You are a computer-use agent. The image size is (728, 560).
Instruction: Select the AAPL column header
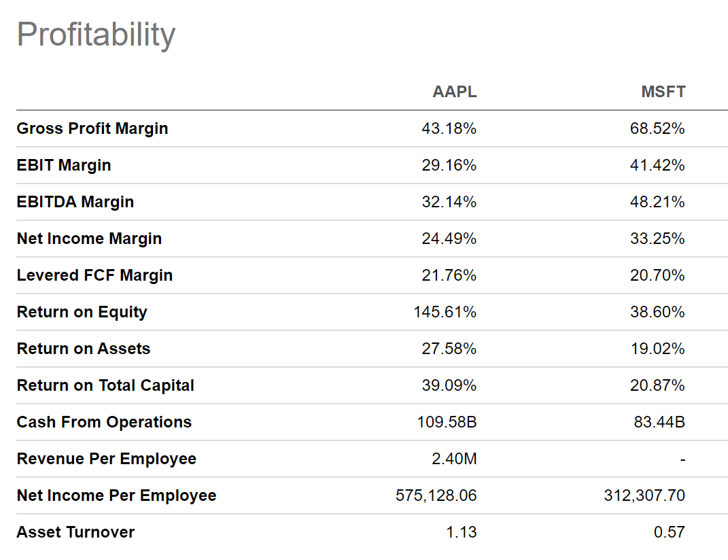(x=455, y=92)
